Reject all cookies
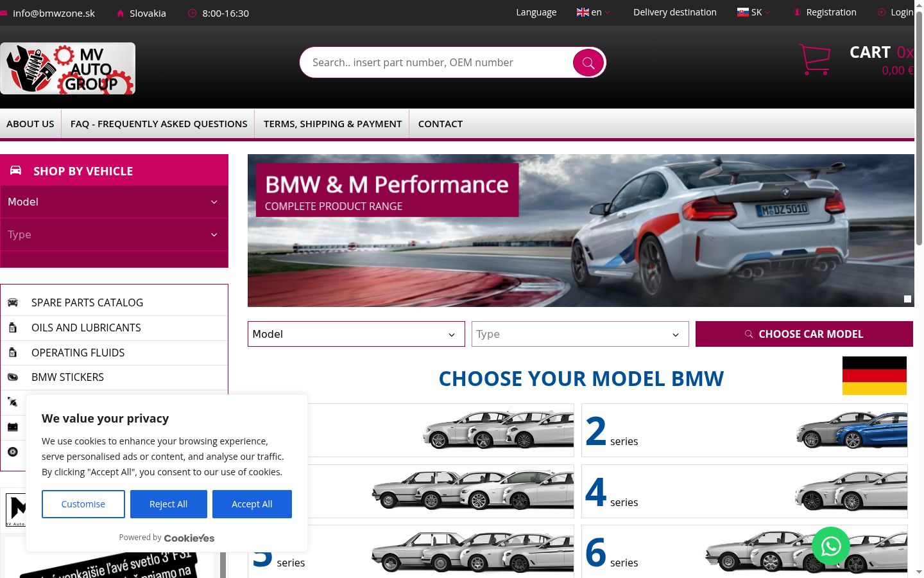 (169, 504)
